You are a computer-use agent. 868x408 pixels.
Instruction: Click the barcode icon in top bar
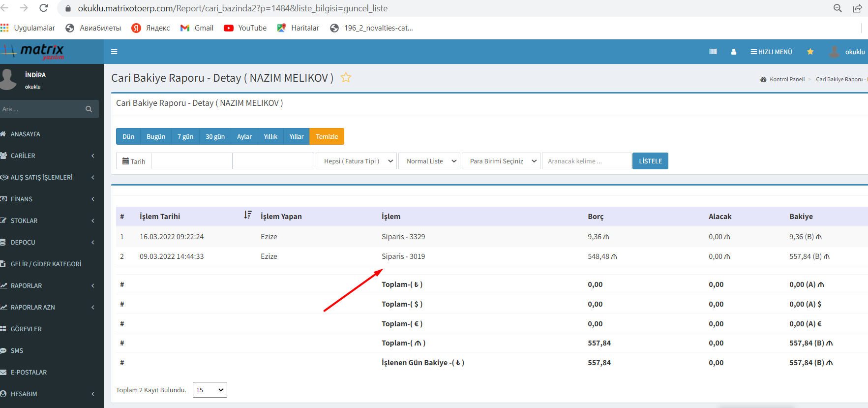(713, 52)
